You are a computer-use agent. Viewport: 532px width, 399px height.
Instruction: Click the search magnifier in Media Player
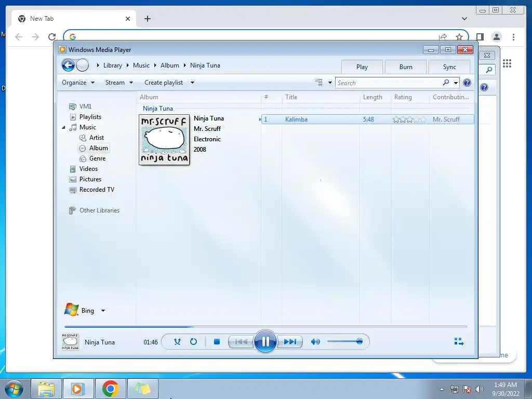click(446, 83)
